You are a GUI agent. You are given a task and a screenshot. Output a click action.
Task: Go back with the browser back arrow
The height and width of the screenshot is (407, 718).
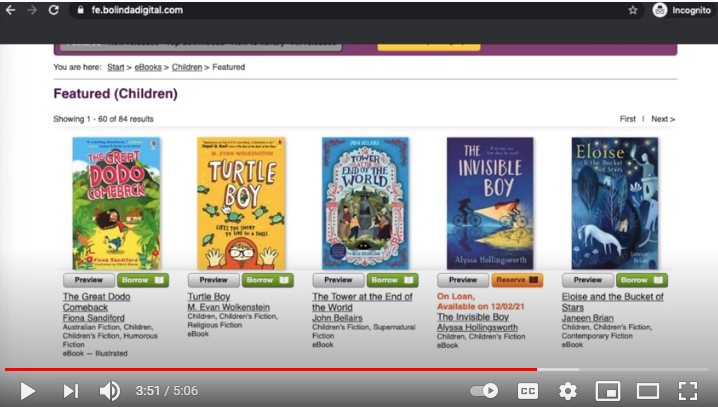point(11,10)
